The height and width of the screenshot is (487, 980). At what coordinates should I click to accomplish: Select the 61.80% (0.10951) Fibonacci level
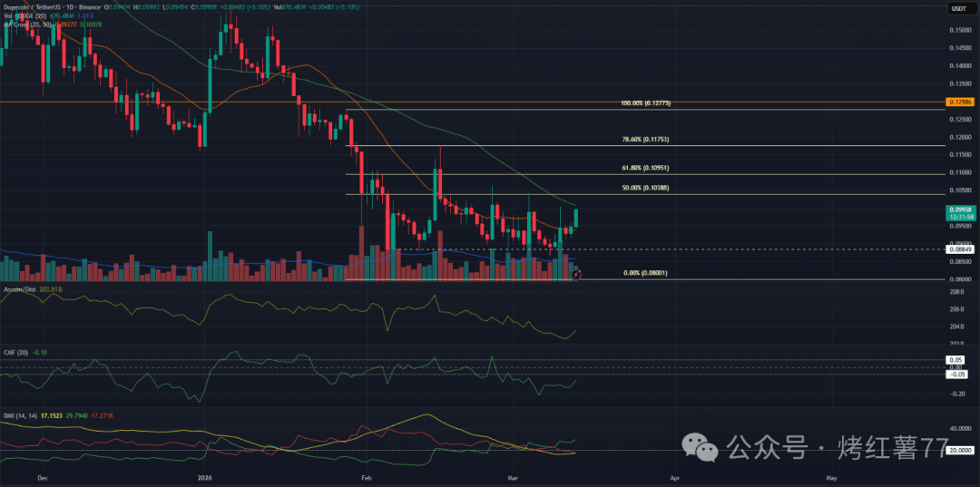click(645, 168)
